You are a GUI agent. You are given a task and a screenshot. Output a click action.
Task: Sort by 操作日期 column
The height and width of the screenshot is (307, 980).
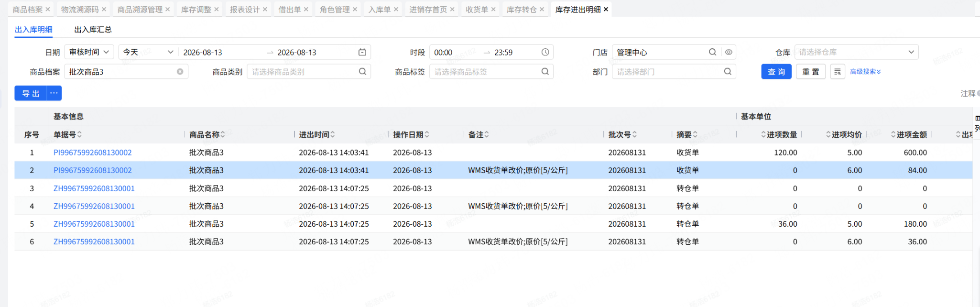click(427, 135)
